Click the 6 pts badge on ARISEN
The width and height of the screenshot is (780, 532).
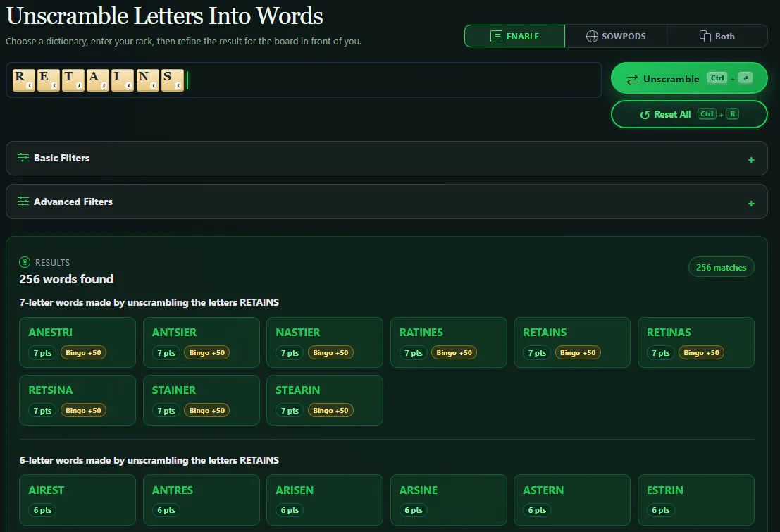click(290, 510)
